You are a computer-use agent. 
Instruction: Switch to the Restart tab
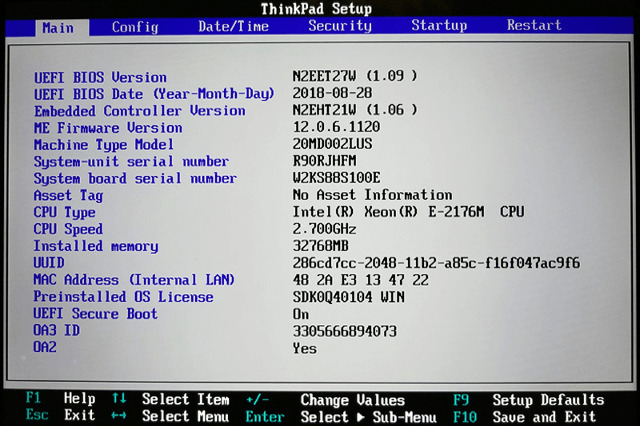pyautogui.click(x=534, y=25)
